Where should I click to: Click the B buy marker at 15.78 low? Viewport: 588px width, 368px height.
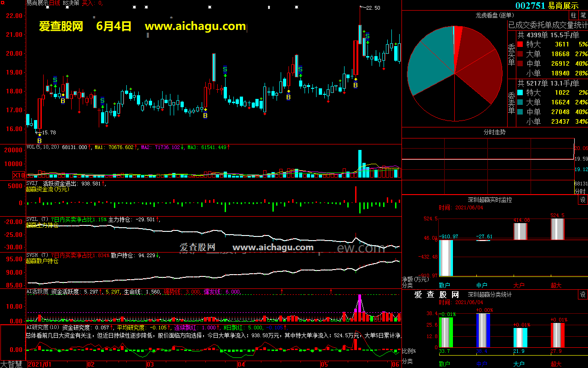39,140
